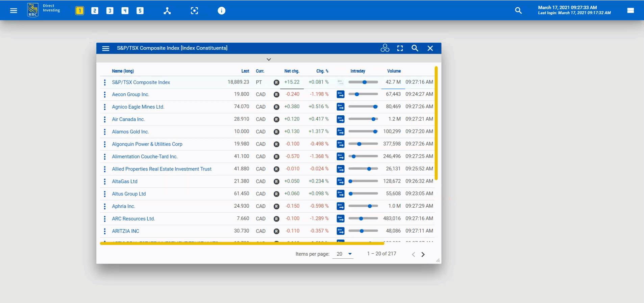Click trade icon for Agnico Eagle Mines
The height and width of the screenshot is (303, 644).
(341, 107)
